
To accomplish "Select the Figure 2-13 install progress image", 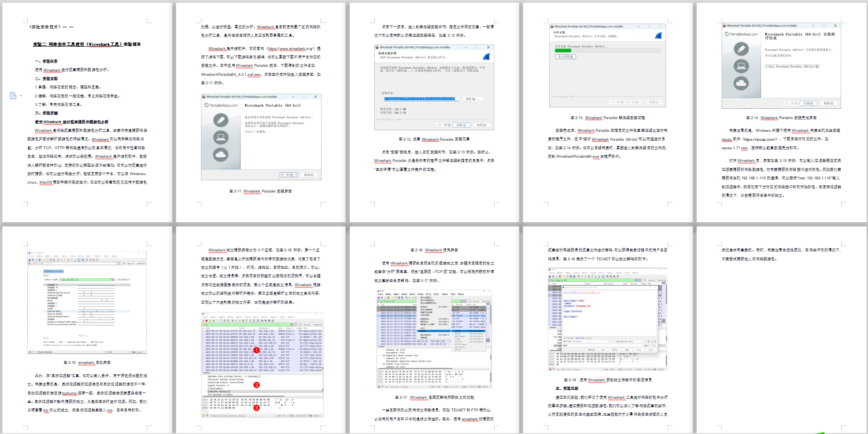I will click(608, 65).
